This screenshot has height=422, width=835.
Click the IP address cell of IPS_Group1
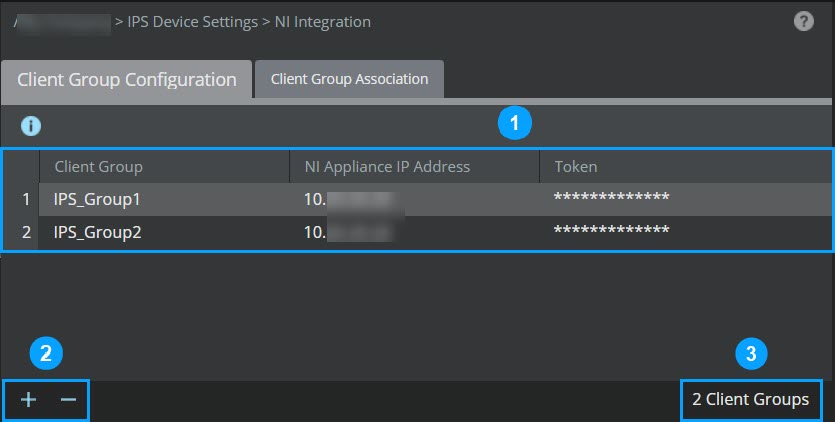pos(414,199)
